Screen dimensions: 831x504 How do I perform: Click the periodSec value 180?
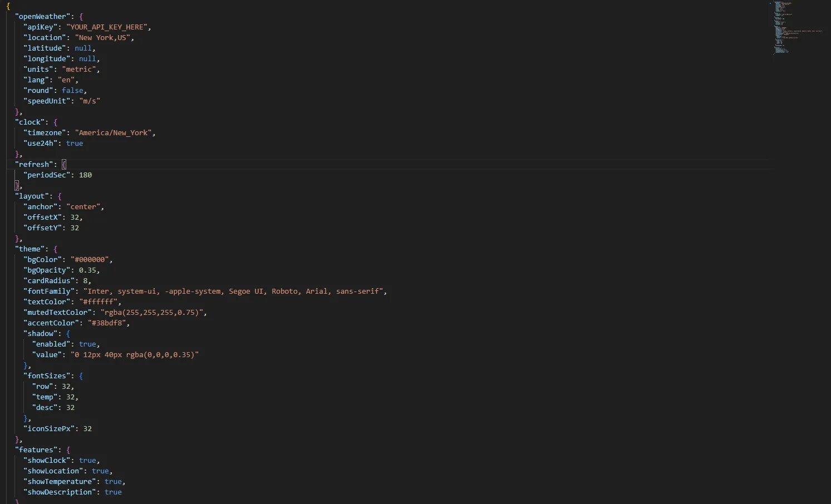tap(85, 175)
